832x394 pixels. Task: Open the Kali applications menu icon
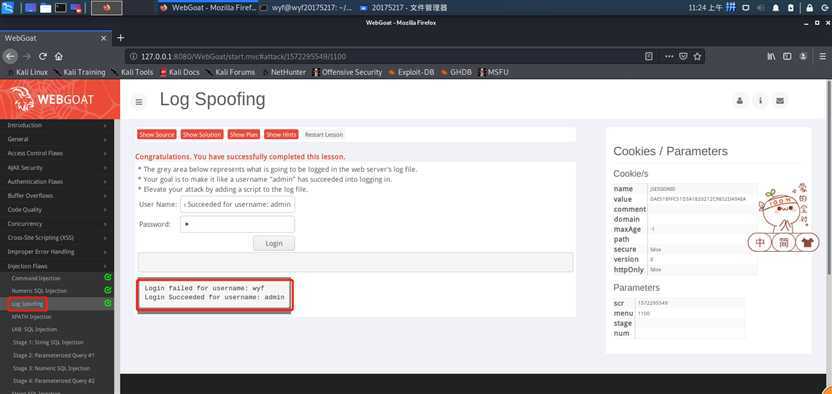[8, 7]
